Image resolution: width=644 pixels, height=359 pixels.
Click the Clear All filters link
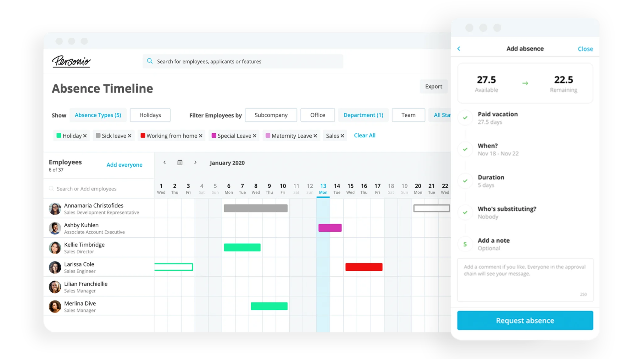click(x=364, y=135)
